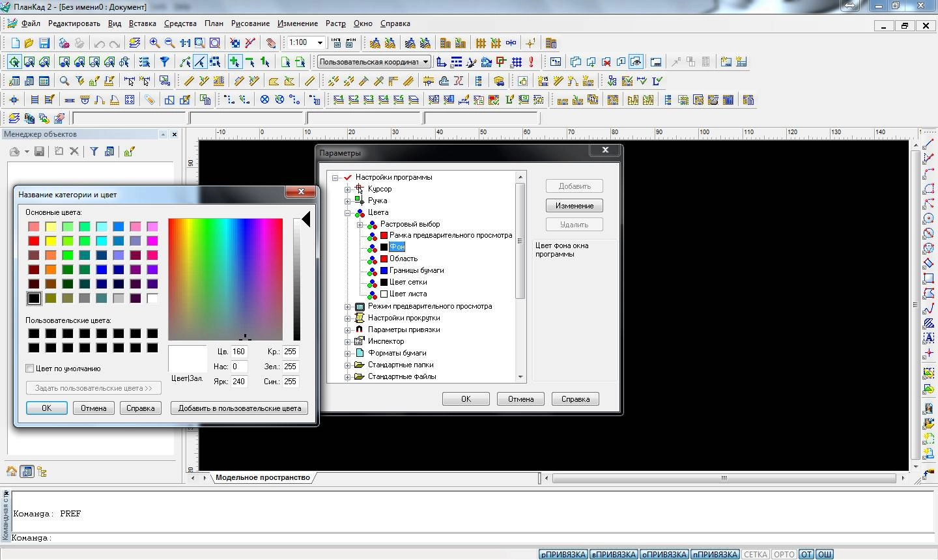The height and width of the screenshot is (560, 938).
Task: Toggle вПРИВЯЗКА in the status bar
Action: (614, 554)
